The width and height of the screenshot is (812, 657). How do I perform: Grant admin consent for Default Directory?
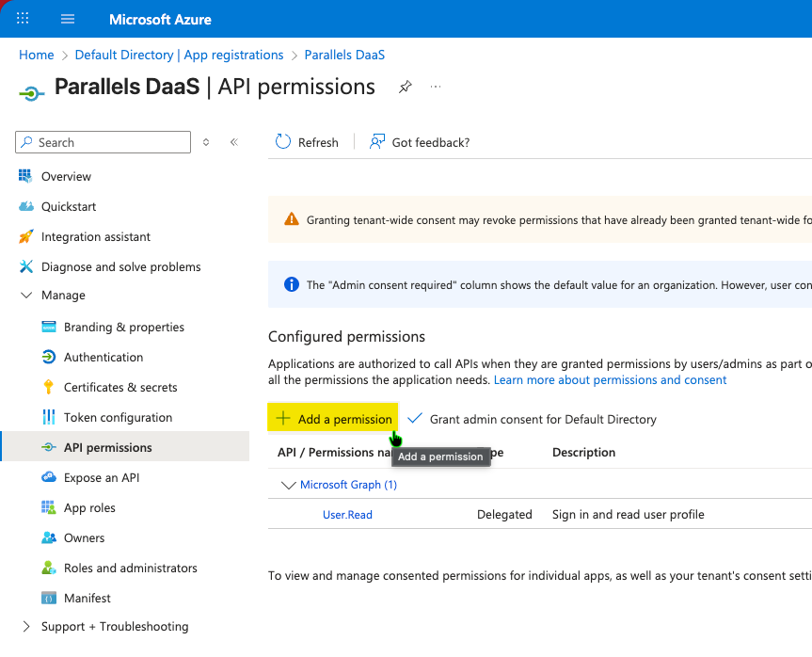coord(533,419)
